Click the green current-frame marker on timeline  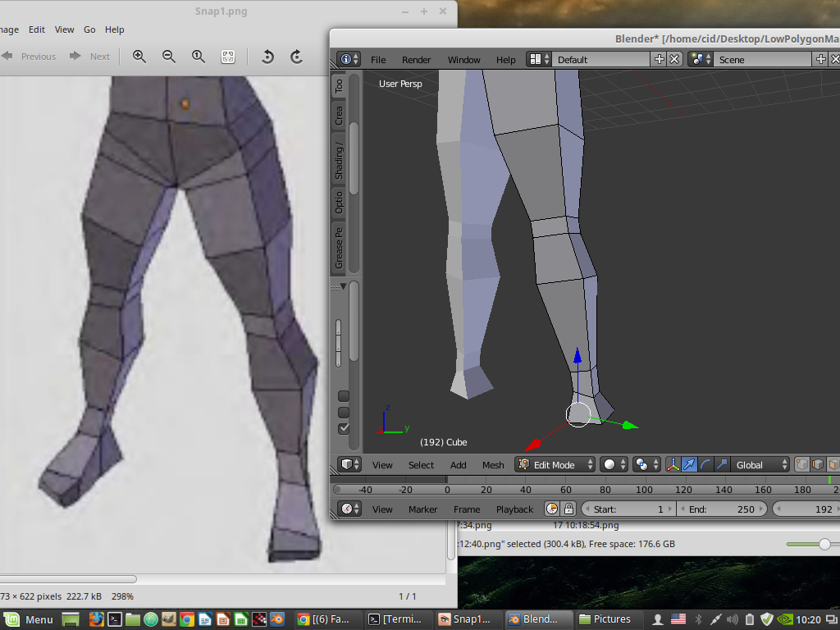click(829, 479)
